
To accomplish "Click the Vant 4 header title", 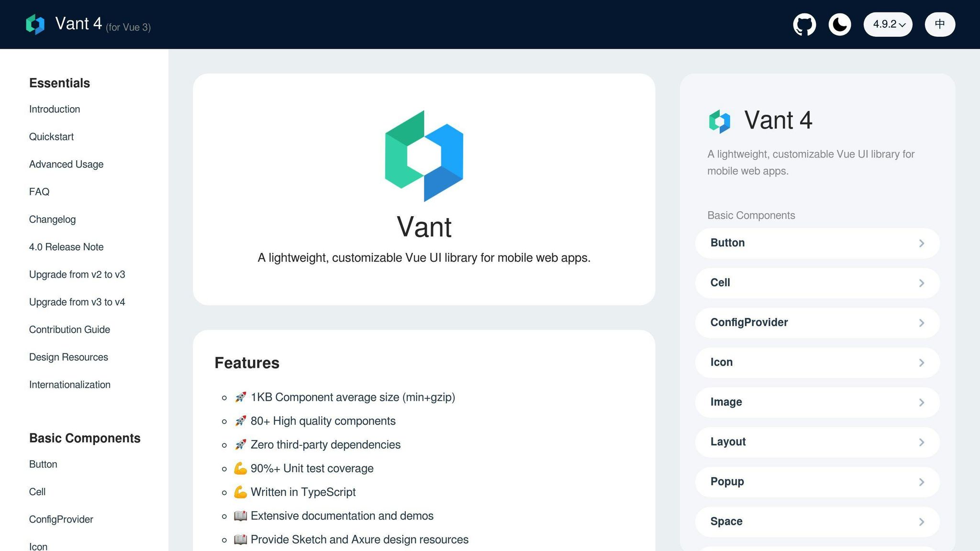I will (x=78, y=23).
